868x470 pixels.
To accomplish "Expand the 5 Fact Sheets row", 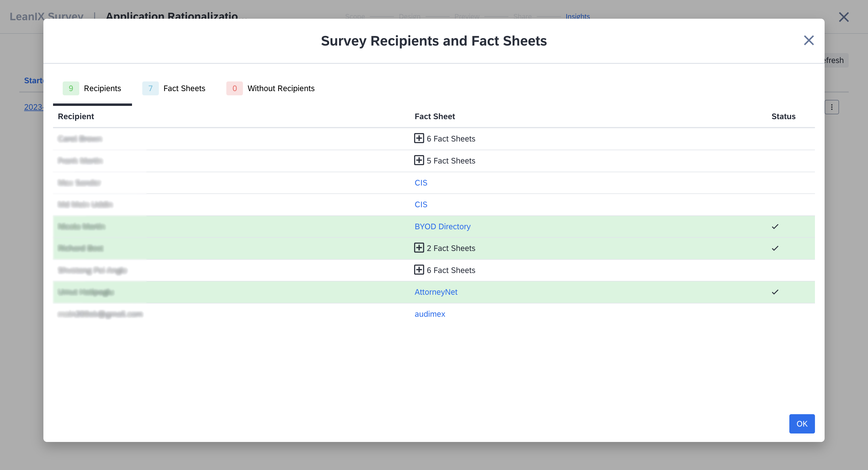I will tap(419, 160).
